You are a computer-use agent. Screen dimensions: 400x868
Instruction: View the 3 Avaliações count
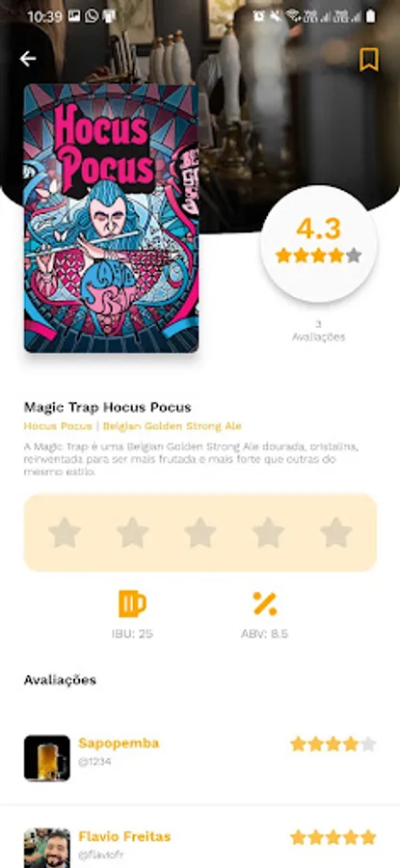pyautogui.click(x=318, y=331)
